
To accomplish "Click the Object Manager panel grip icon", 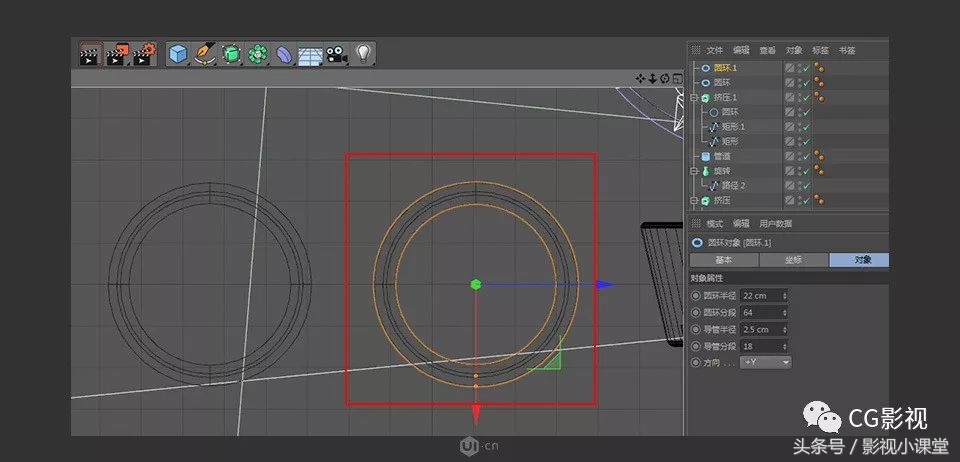I will tap(696, 50).
